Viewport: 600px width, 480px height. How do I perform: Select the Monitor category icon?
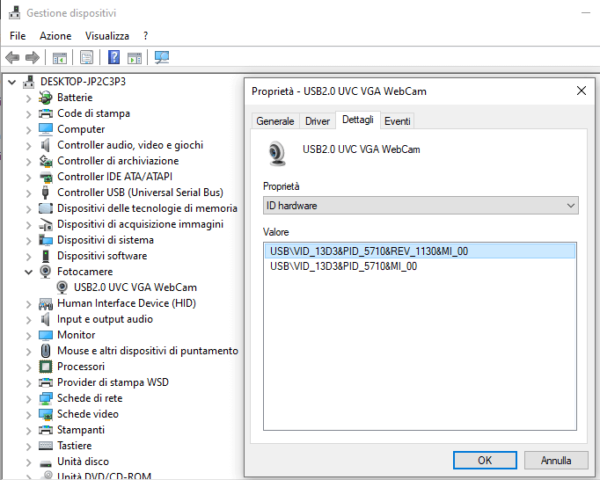(x=46, y=335)
